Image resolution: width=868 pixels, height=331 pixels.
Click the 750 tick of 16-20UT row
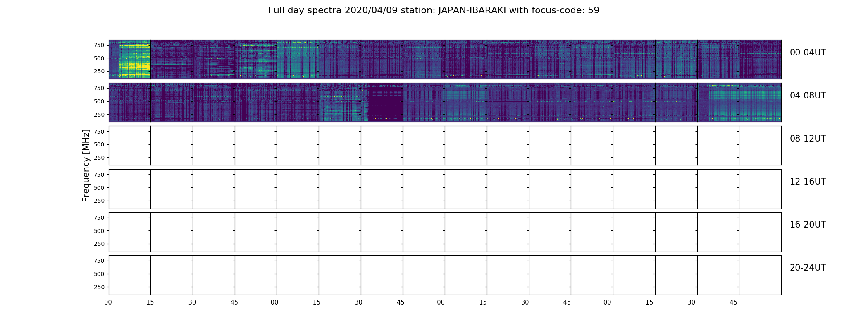click(x=99, y=218)
